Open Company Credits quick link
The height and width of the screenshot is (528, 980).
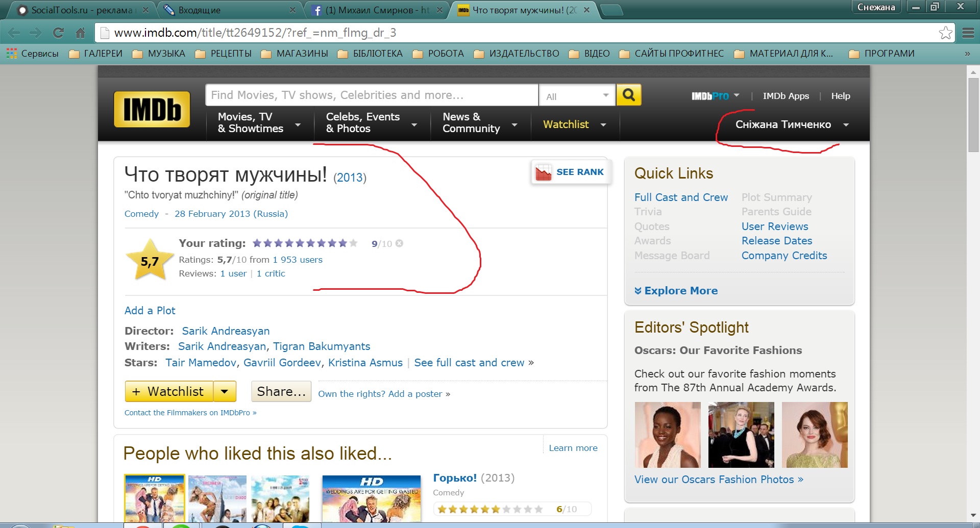784,256
